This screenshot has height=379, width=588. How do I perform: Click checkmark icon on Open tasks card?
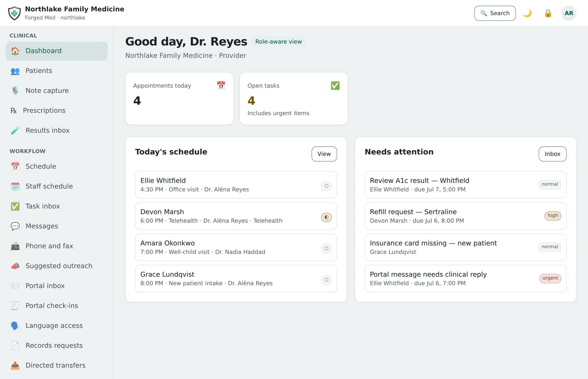pos(335,86)
